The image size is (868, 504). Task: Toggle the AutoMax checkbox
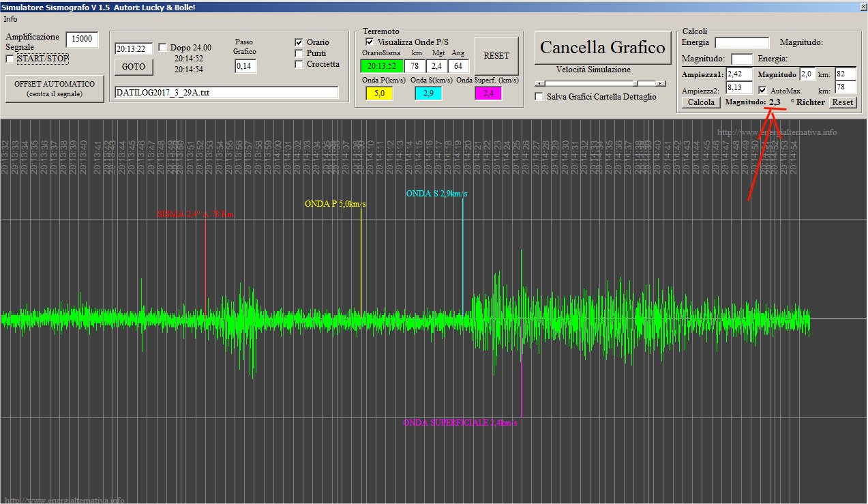pos(763,90)
